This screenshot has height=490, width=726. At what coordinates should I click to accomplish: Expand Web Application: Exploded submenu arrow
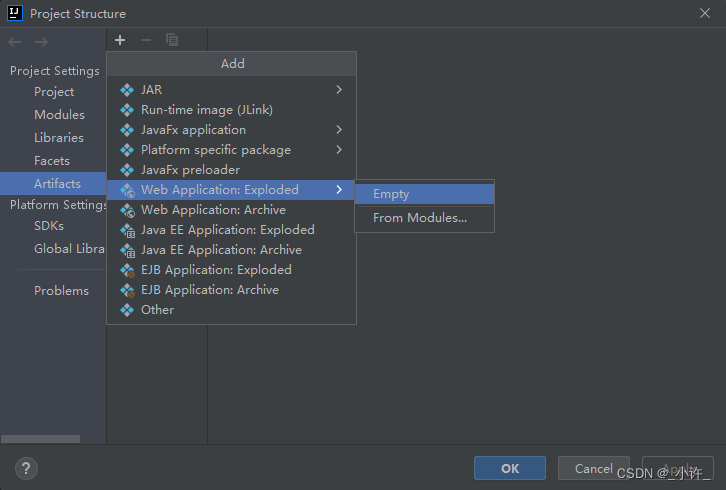click(339, 190)
